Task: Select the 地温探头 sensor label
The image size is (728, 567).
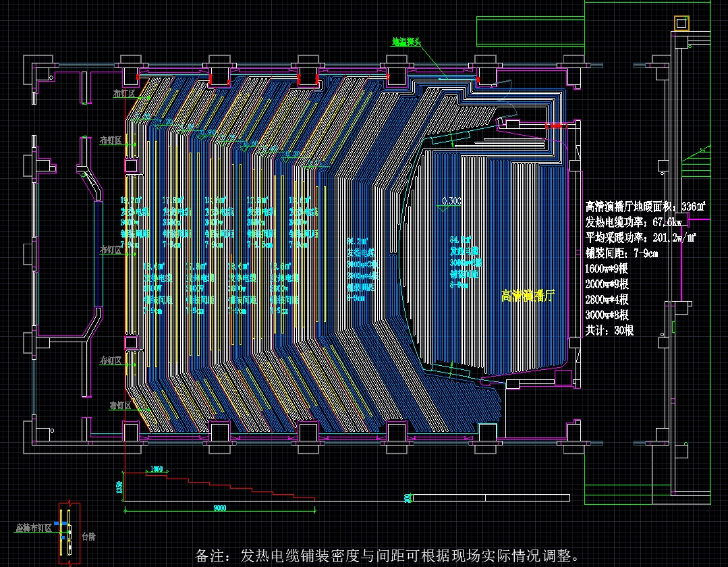Action: pyautogui.click(x=406, y=42)
